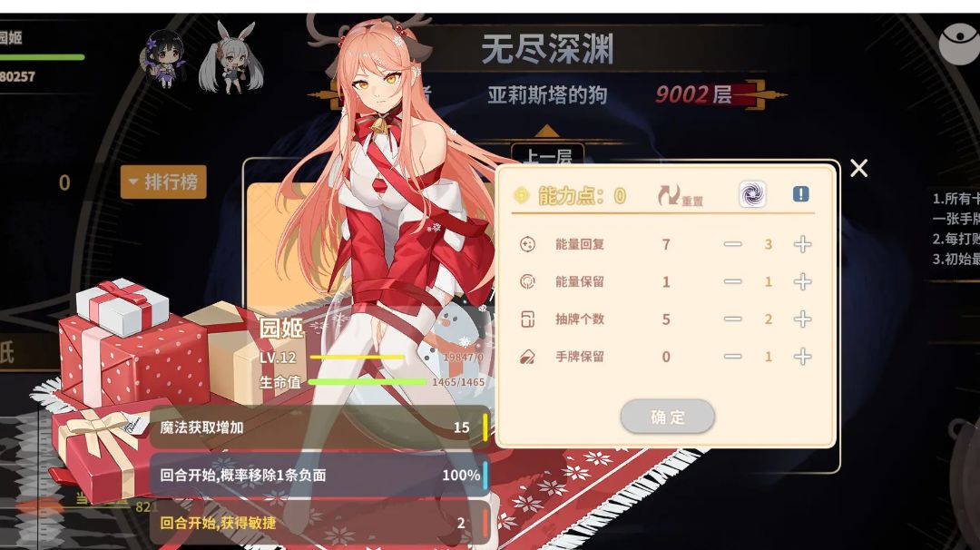Select the bunny-eared chibi character avatar

(231, 57)
